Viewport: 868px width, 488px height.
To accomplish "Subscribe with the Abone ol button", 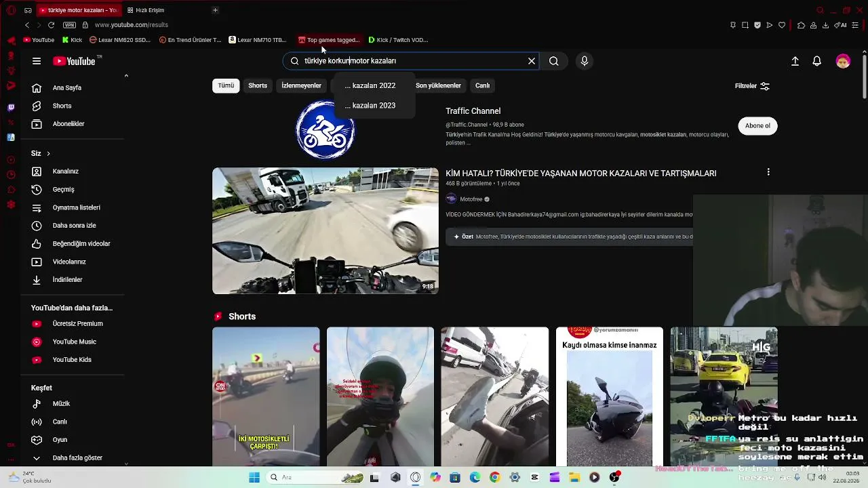I will [757, 125].
